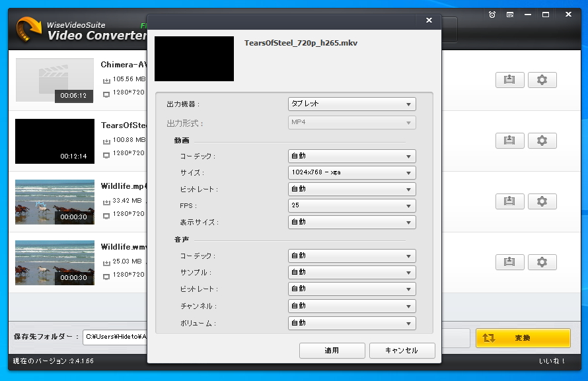Minimize the Video Converter window

coord(528,15)
